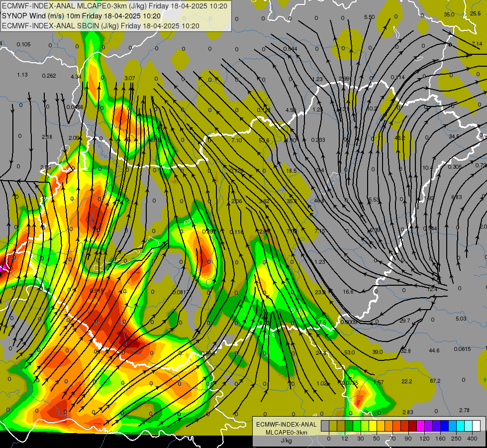The image size is (487, 448).
Task: Click the map value 16.6
Action: (348, 292)
